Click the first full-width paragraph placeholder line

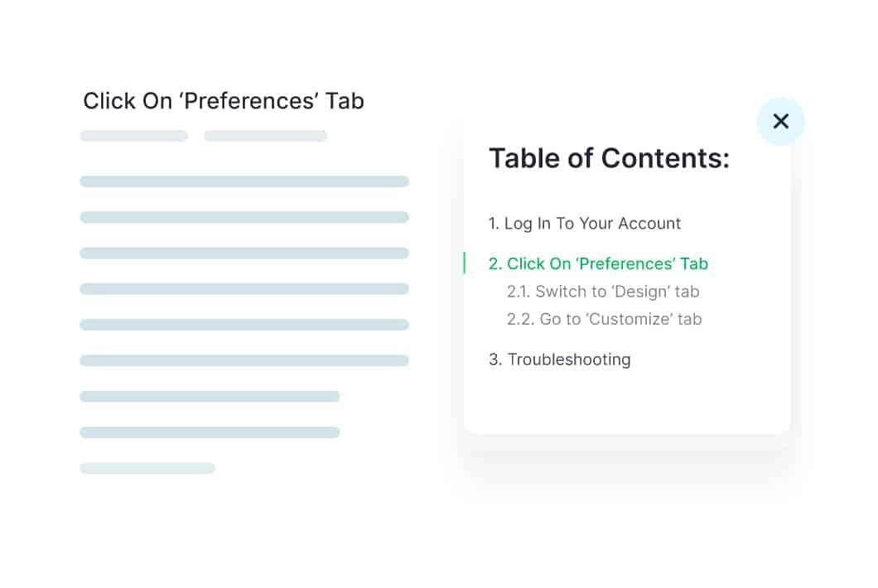point(244,181)
